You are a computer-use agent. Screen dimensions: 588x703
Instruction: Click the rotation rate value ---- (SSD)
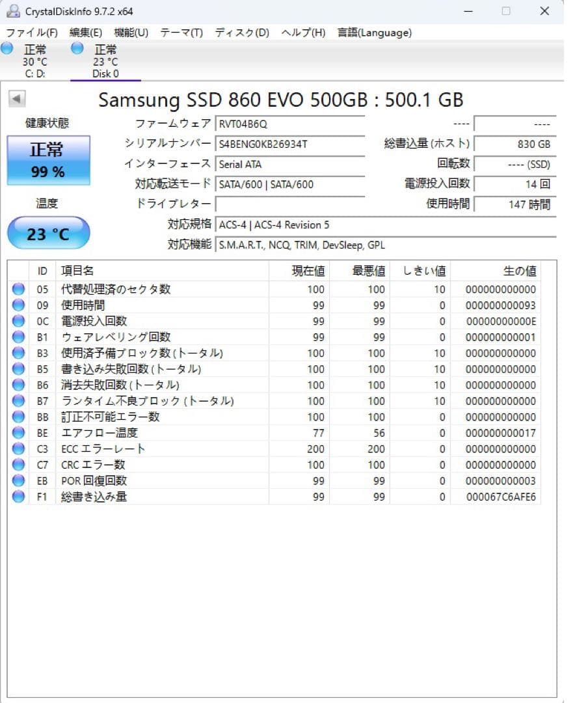[x=515, y=165]
